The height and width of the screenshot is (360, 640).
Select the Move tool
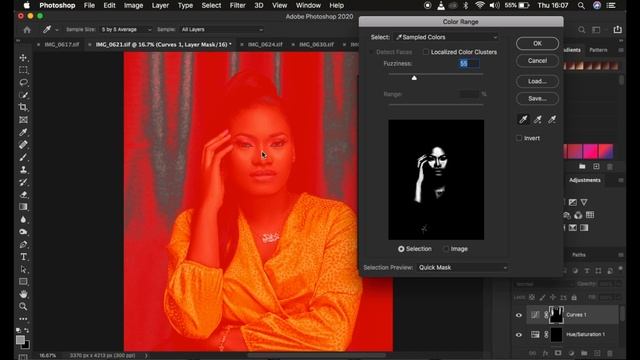23,58
